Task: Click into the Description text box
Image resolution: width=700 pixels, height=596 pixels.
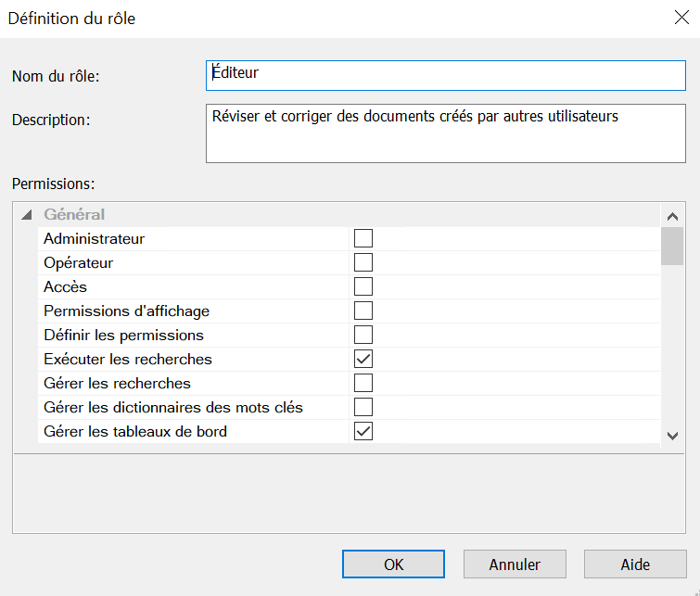Action: [446, 133]
